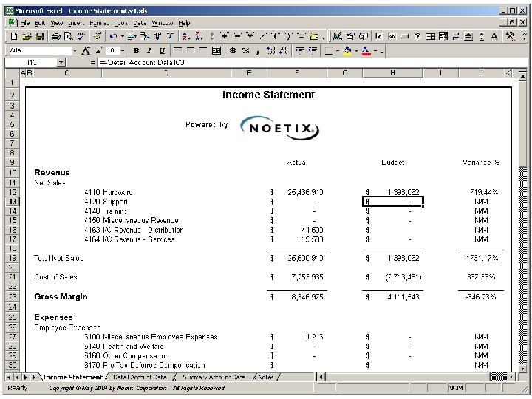Apply red Font Color swatch

point(366,50)
